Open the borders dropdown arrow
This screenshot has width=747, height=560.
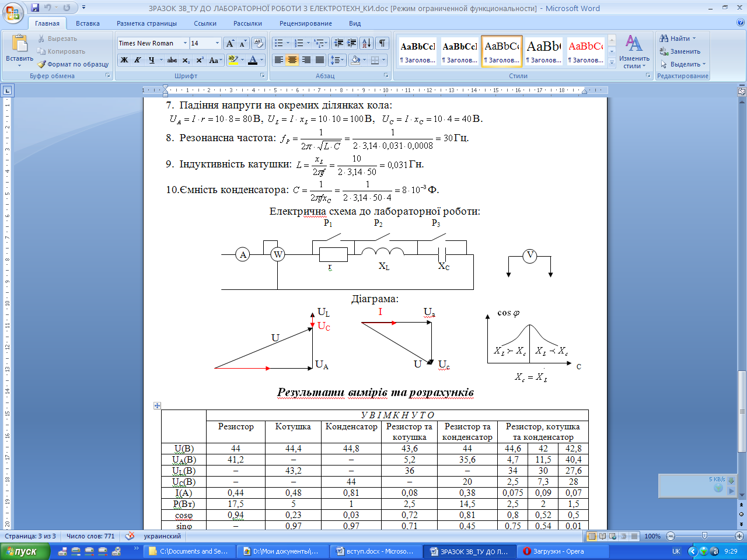pyautogui.click(x=385, y=60)
